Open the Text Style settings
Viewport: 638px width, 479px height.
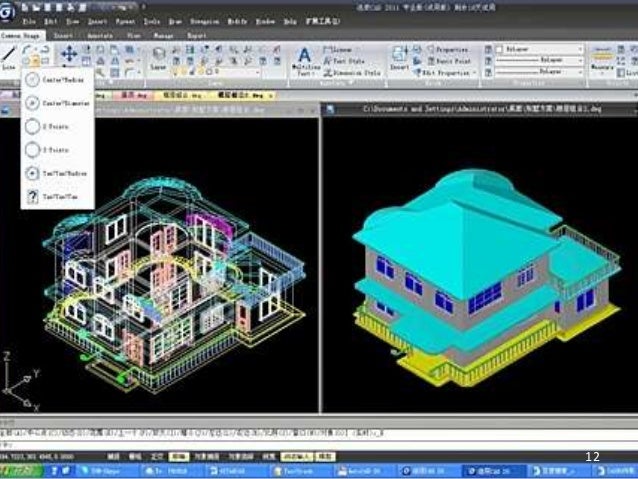[x=344, y=61]
